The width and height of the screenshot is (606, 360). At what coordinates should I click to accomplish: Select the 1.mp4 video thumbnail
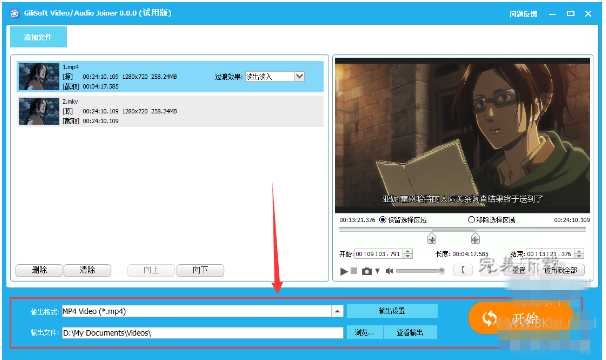(39, 77)
